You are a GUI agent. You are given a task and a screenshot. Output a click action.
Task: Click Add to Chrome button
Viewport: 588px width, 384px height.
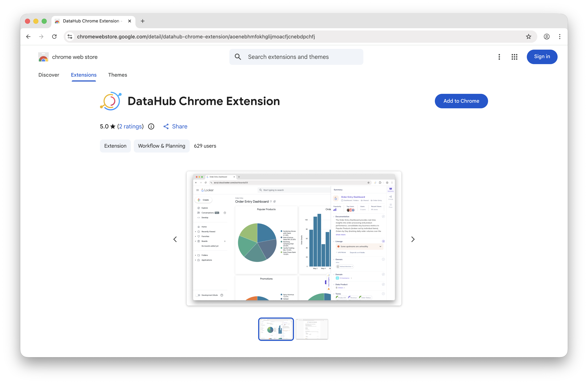(x=461, y=101)
